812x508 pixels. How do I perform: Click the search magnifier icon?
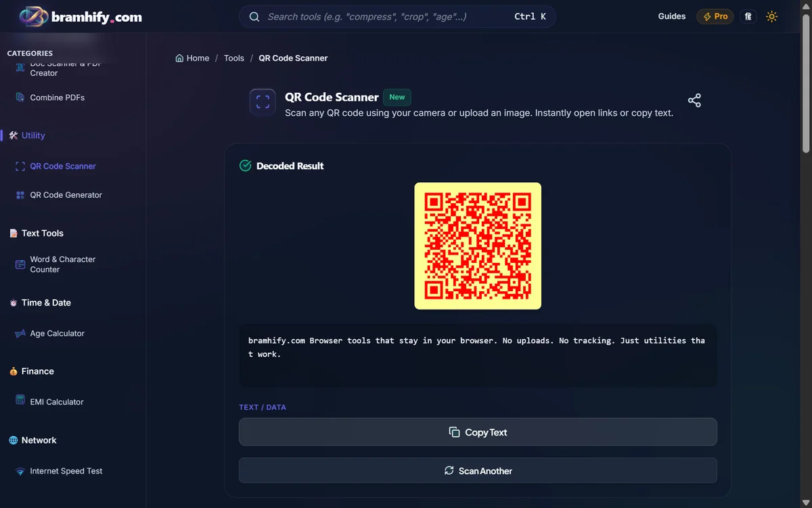(254, 17)
